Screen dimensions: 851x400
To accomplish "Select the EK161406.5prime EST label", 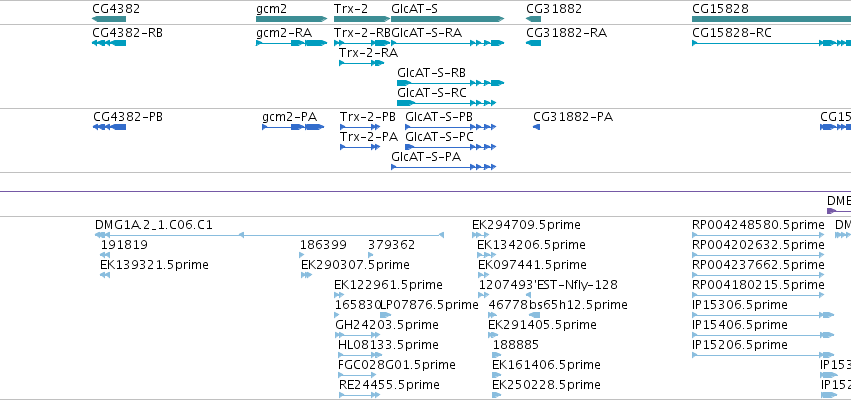I will [546, 365].
